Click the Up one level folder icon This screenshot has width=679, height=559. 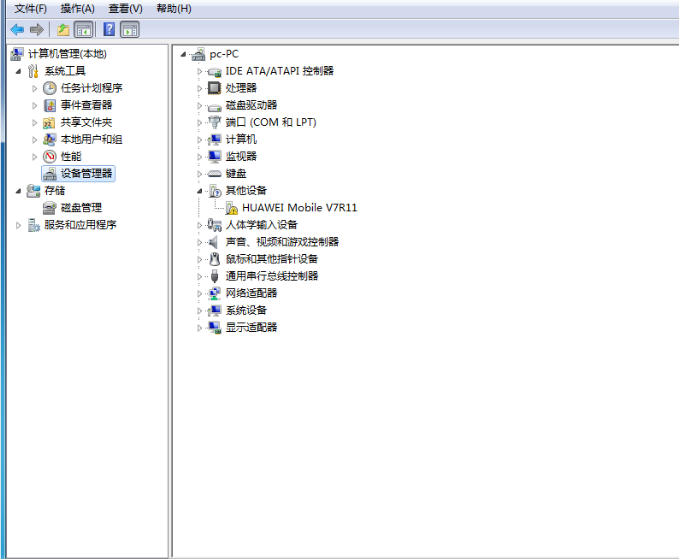[x=63, y=30]
